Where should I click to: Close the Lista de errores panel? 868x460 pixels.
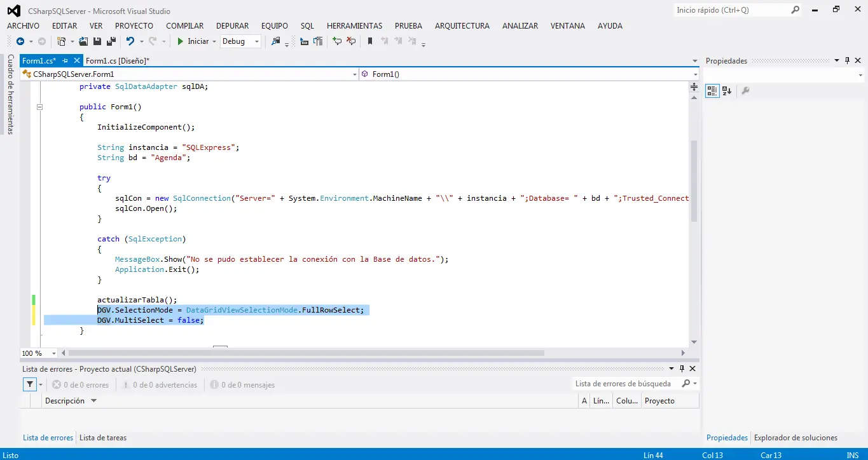point(692,369)
